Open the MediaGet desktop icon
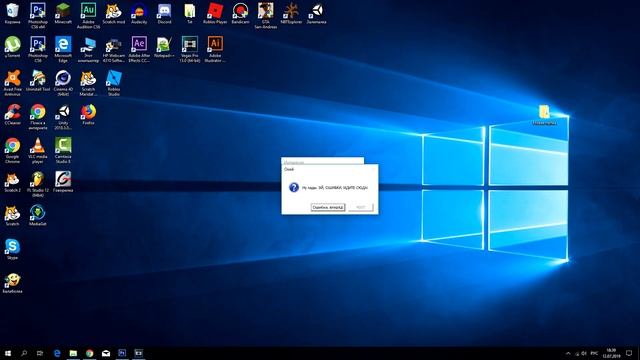 (x=38, y=216)
